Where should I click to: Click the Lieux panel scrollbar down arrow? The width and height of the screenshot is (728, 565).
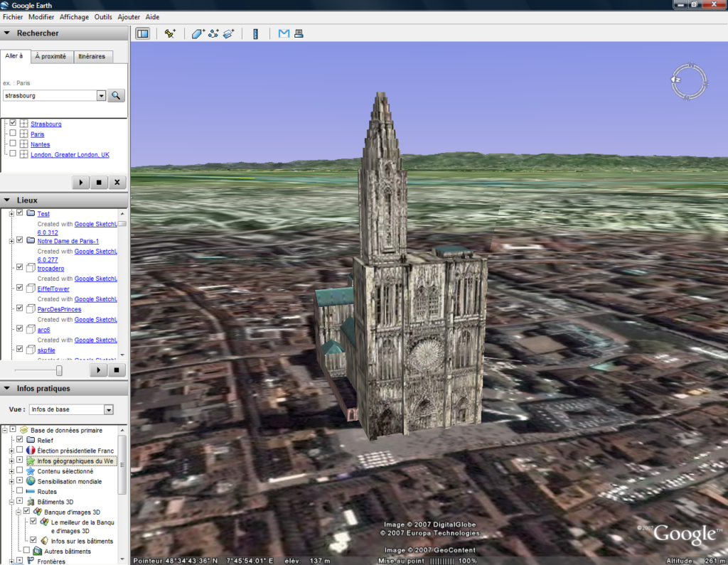pos(122,355)
